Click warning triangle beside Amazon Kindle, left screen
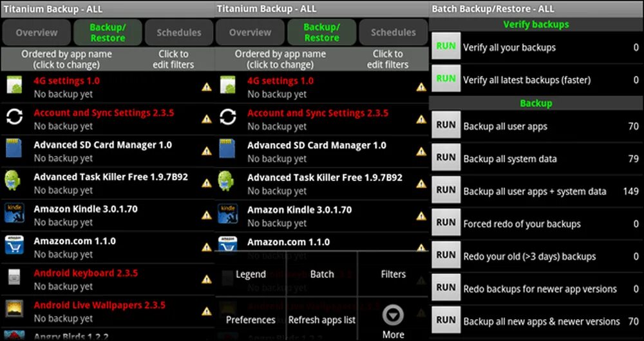This screenshot has width=644, height=341. pos(207,215)
